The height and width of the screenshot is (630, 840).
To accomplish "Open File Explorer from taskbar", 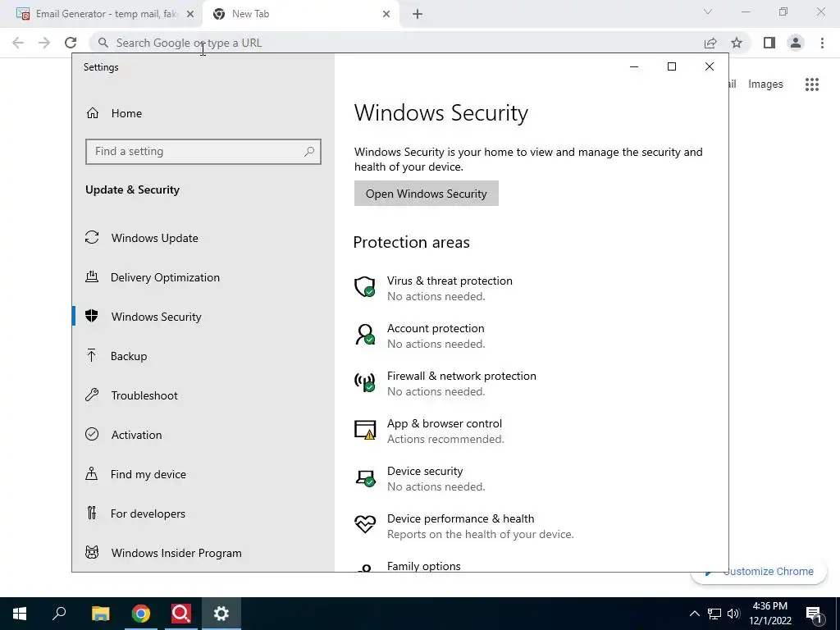I will coord(100,614).
